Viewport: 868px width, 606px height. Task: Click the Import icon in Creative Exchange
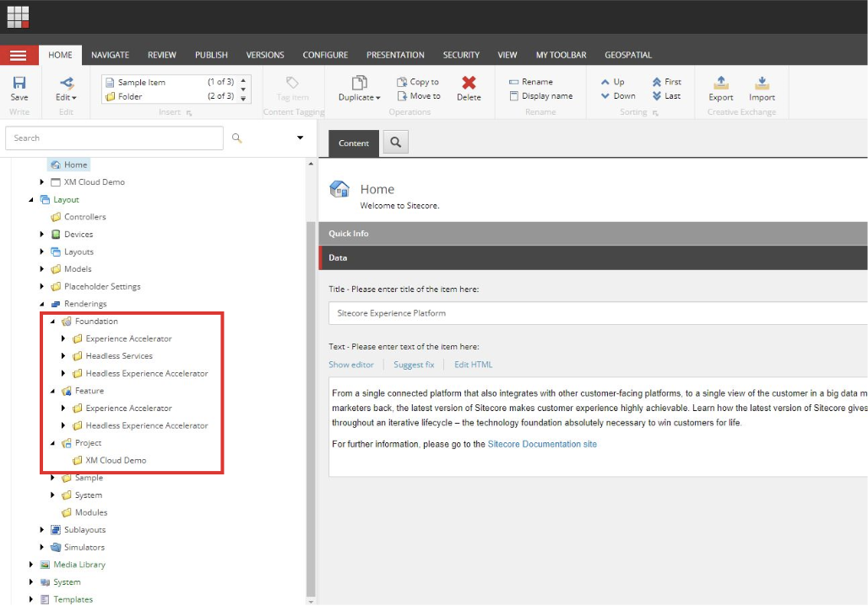(x=762, y=84)
